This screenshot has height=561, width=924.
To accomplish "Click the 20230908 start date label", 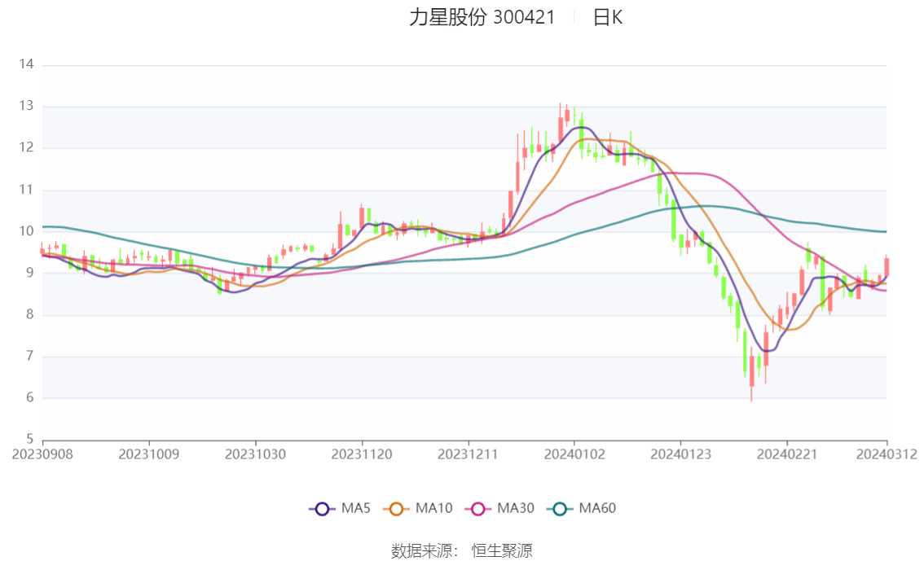I will [42, 454].
